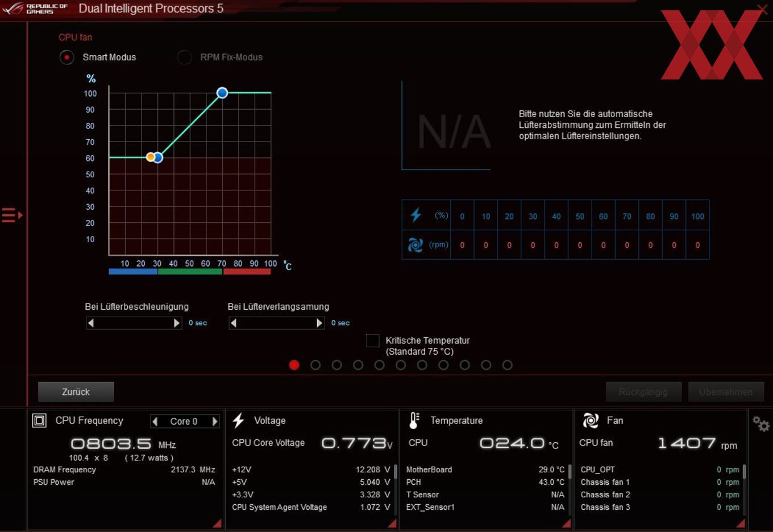Click the EXT_Sensor1 temperature row
The width and height of the screenshot is (773, 532).
(485, 507)
